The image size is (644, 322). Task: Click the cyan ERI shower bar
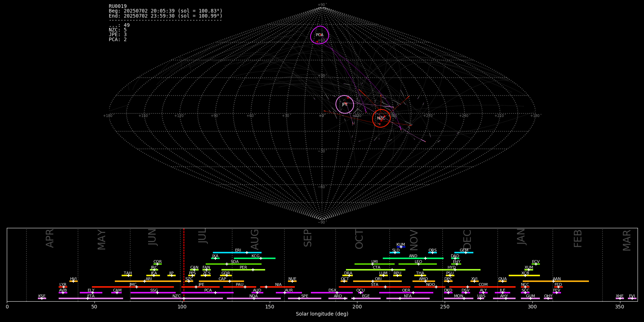237,253
